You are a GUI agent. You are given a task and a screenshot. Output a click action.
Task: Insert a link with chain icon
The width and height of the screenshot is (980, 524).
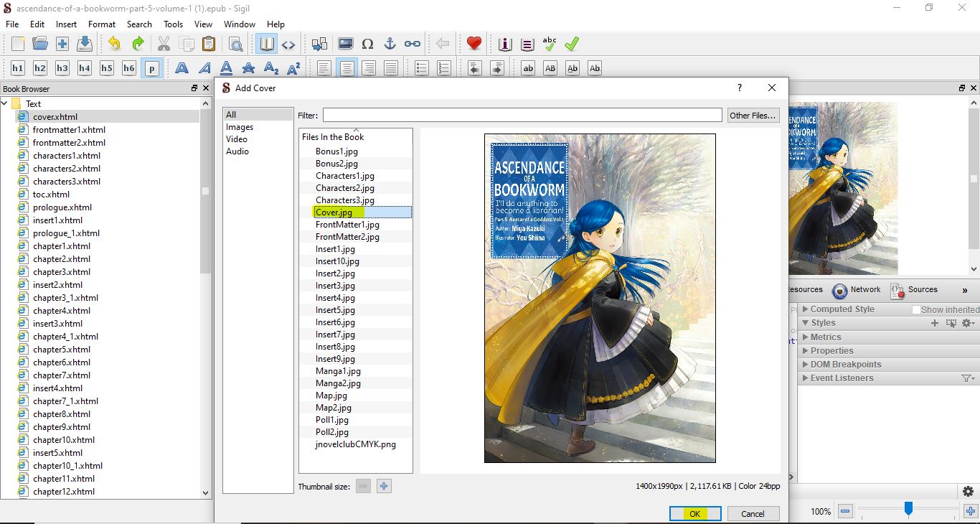(x=412, y=44)
